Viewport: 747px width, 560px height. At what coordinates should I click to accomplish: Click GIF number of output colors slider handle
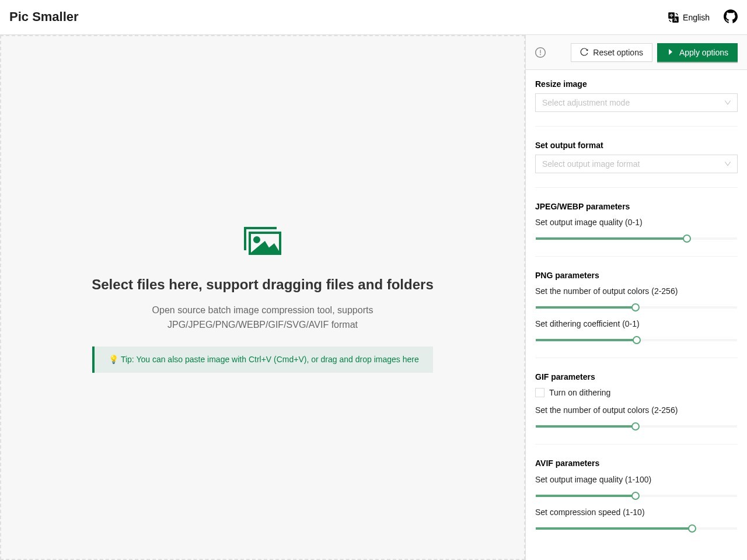636,426
